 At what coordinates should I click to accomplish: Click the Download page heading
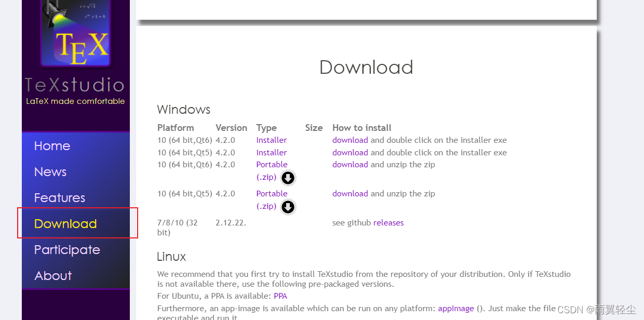click(x=366, y=67)
